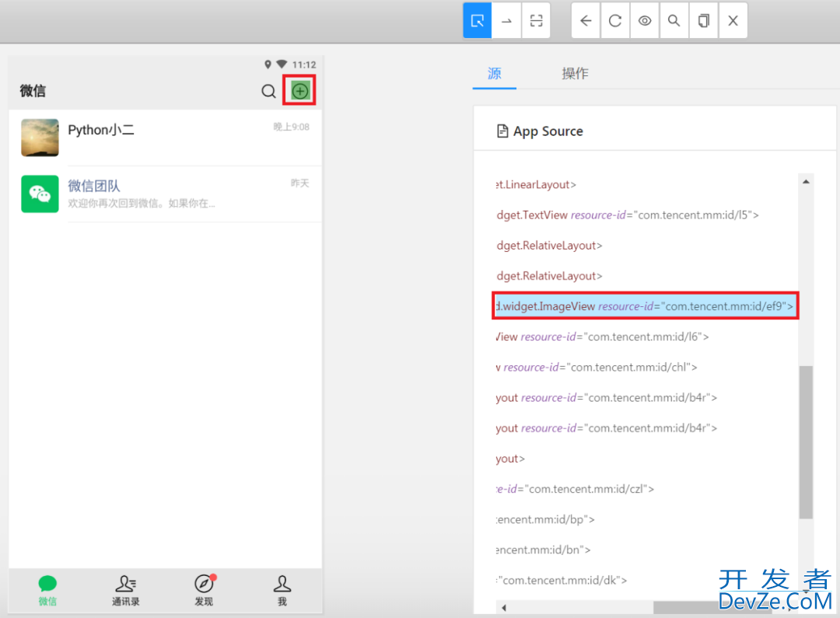The image size is (840, 618).
Task: Switch to the 操作 tab
Action: pyautogui.click(x=575, y=73)
